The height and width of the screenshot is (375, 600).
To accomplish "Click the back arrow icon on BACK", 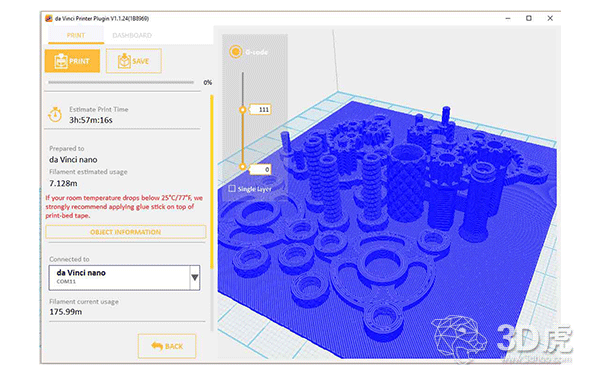I will [x=157, y=346].
